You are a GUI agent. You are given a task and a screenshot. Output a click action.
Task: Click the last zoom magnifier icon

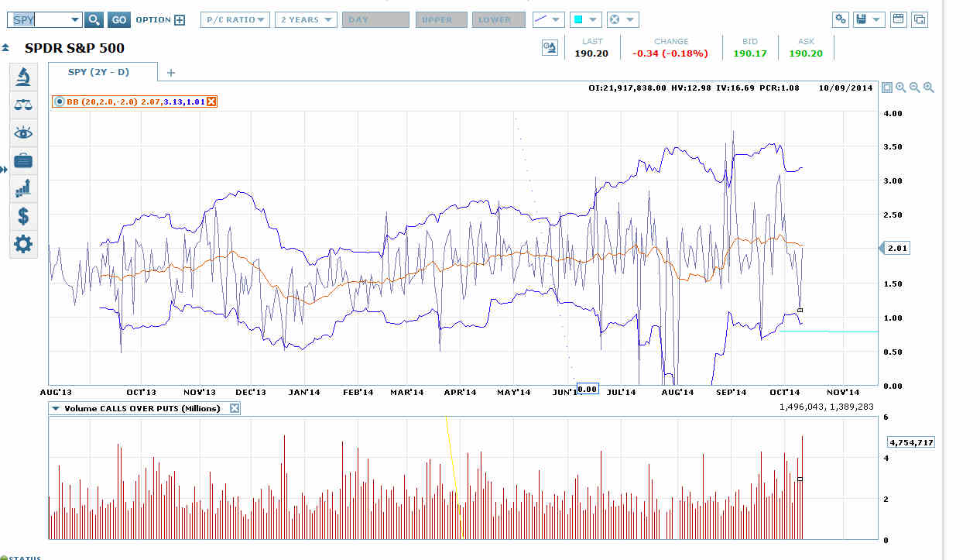click(929, 88)
